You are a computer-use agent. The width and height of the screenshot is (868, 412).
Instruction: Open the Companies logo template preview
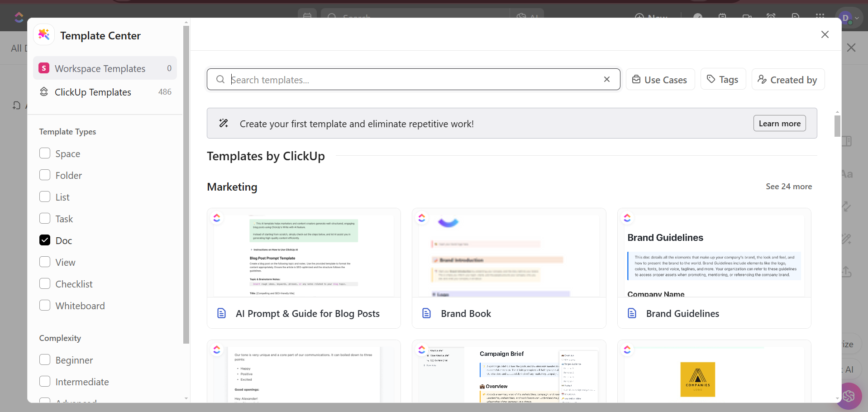coord(714,371)
